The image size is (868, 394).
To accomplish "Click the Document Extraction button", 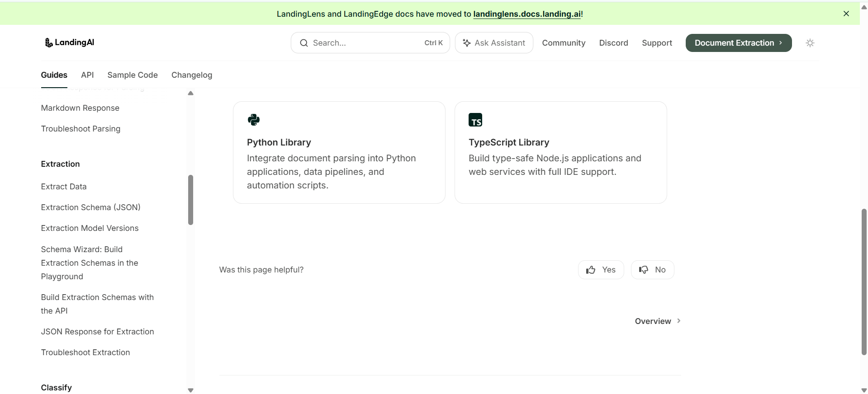I will click(x=738, y=43).
